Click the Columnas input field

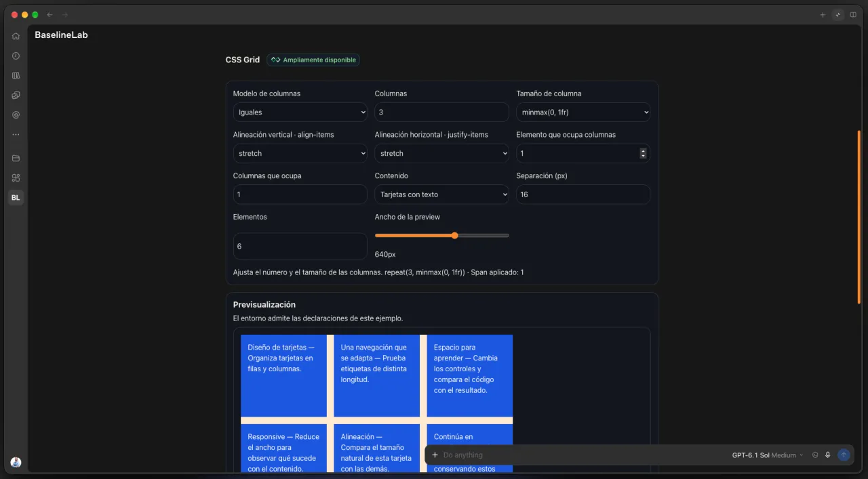click(441, 112)
